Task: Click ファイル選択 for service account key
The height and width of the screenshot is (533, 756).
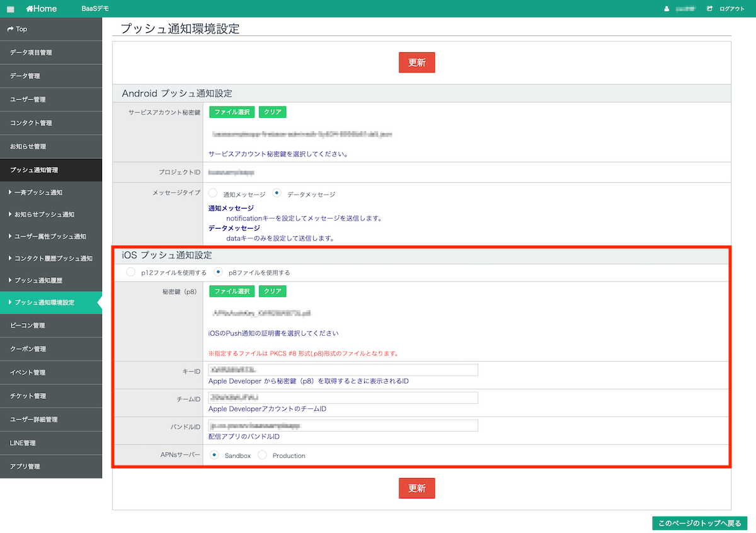Action: click(x=231, y=112)
